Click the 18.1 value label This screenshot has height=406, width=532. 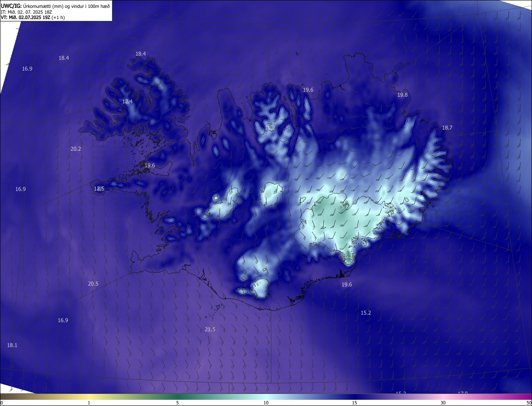point(12,345)
